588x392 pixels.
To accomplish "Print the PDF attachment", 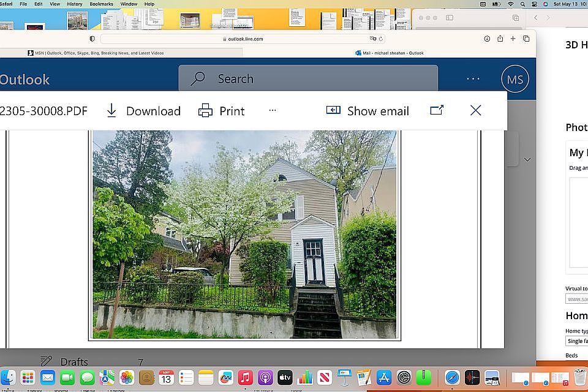I will pyautogui.click(x=221, y=111).
